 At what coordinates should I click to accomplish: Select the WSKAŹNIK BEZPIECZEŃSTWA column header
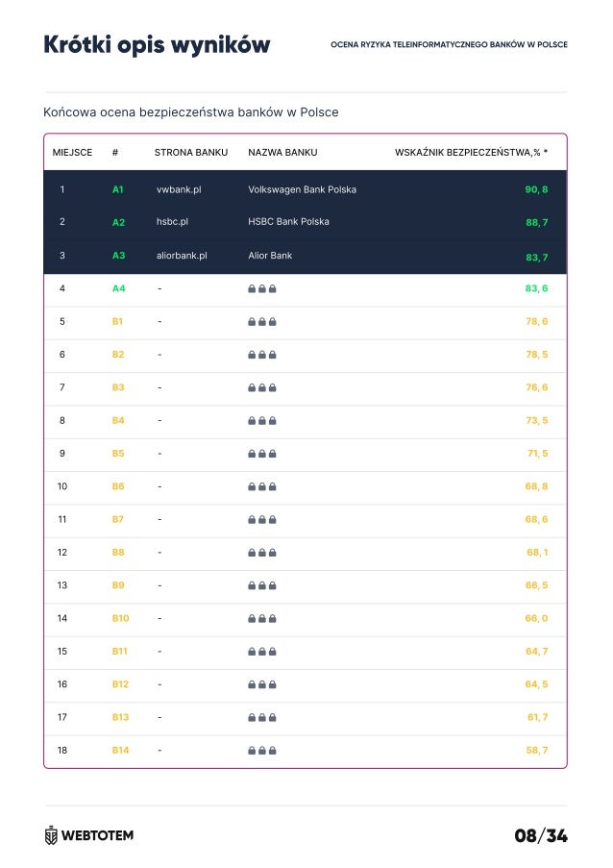tap(472, 152)
